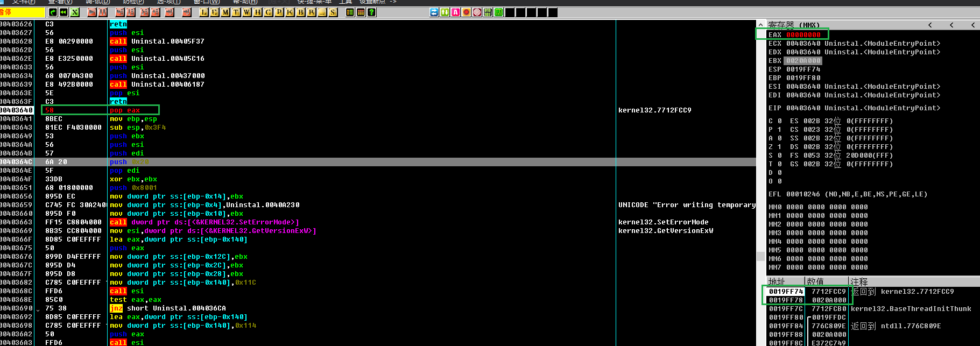Open Handles window with H icon
Screen dimensions: 980x346
click(257, 12)
